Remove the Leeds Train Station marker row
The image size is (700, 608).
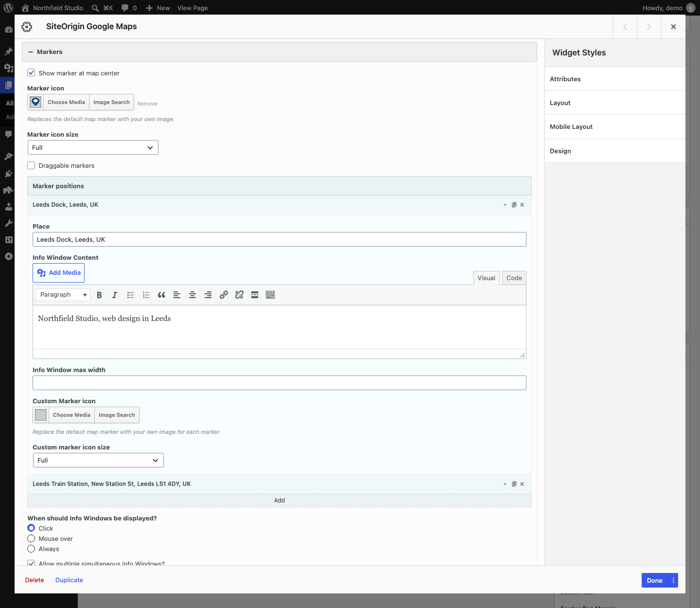pos(522,484)
